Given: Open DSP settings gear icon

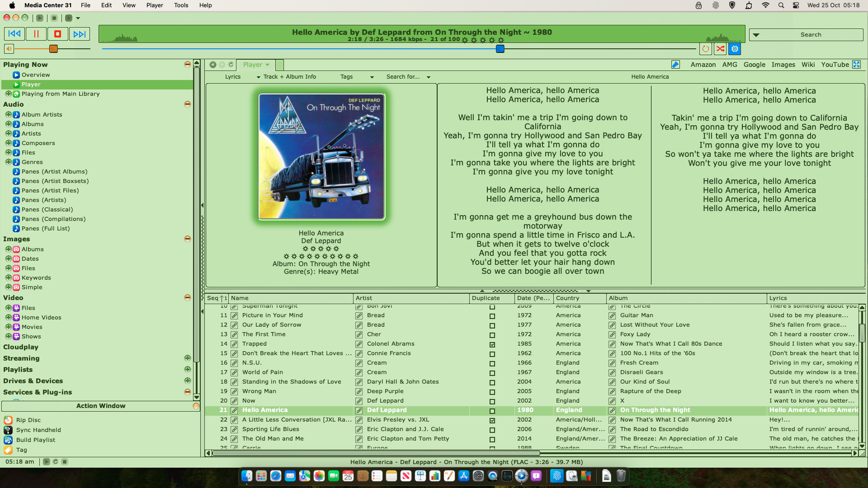Looking at the screenshot, I should point(735,49).
